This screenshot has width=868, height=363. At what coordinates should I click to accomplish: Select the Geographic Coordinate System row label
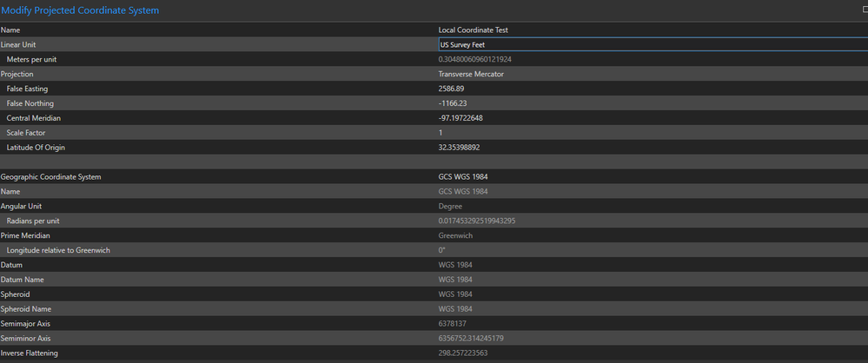[x=50, y=176]
